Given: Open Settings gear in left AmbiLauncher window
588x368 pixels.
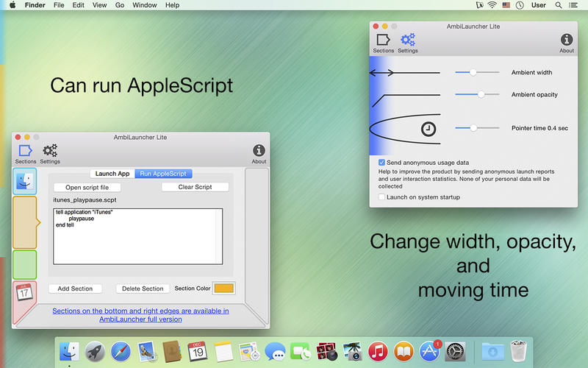Looking at the screenshot, I should click(50, 151).
